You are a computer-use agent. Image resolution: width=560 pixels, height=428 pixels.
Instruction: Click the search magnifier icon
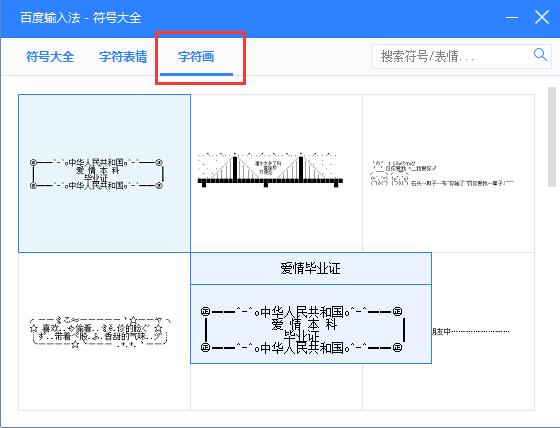[x=540, y=55]
